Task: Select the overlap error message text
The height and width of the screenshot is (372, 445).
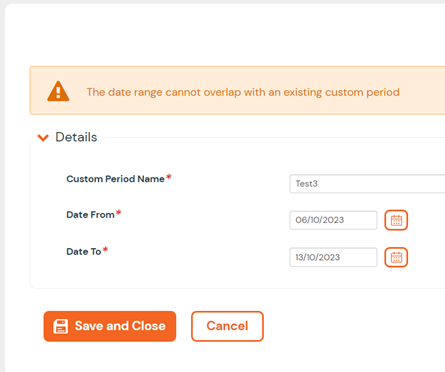Action: coord(243,92)
